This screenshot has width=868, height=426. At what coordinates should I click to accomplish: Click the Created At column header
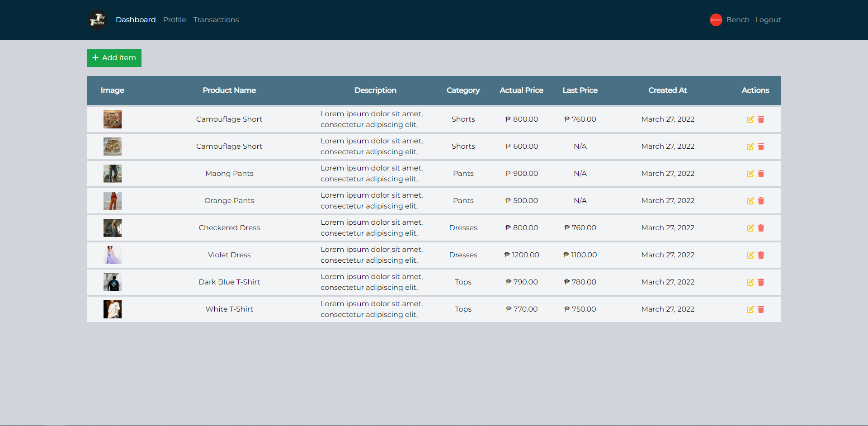pos(668,90)
